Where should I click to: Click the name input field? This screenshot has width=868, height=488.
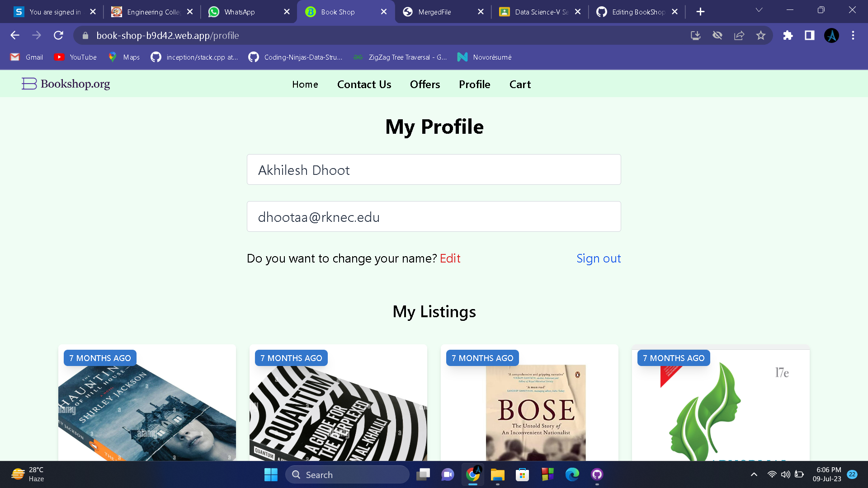(x=434, y=169)
